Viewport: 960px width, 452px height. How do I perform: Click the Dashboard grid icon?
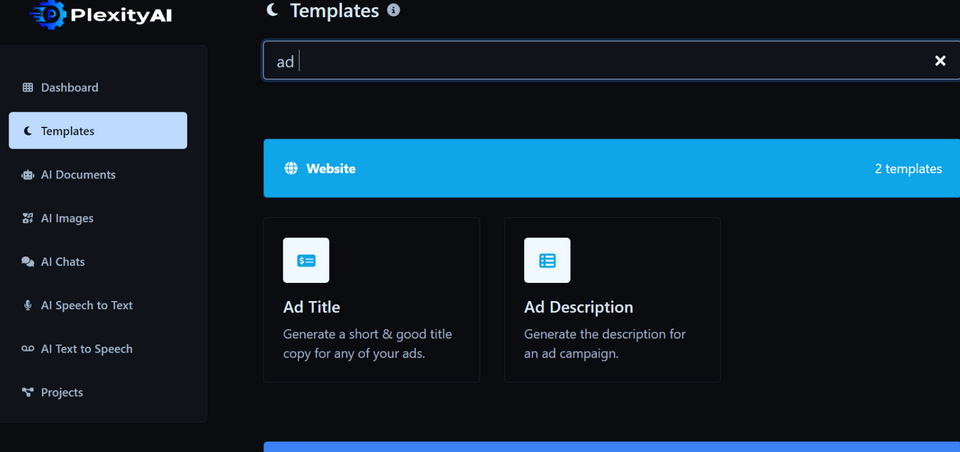click(x=28, y=88)
